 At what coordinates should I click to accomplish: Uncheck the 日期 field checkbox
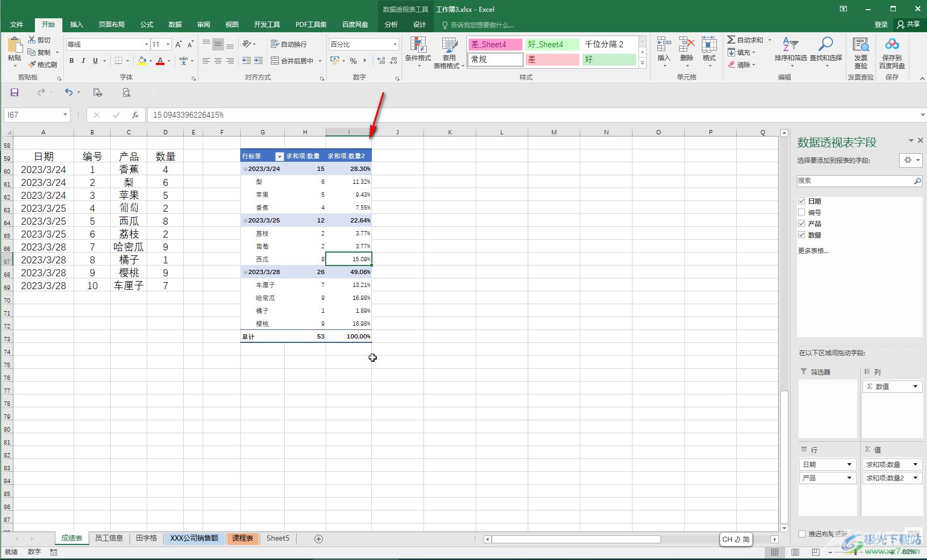pos(802,201)
